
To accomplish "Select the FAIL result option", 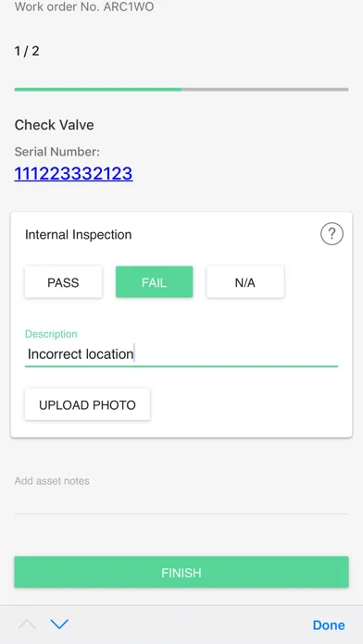I will [x=154, y=282].
